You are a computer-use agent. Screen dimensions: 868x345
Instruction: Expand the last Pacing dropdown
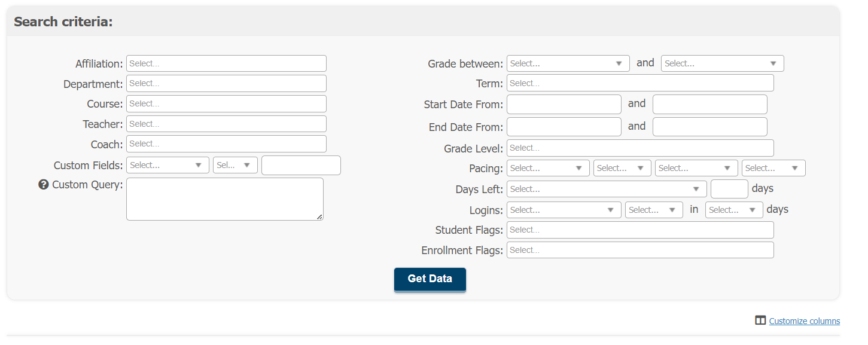(x=773, y=168)
